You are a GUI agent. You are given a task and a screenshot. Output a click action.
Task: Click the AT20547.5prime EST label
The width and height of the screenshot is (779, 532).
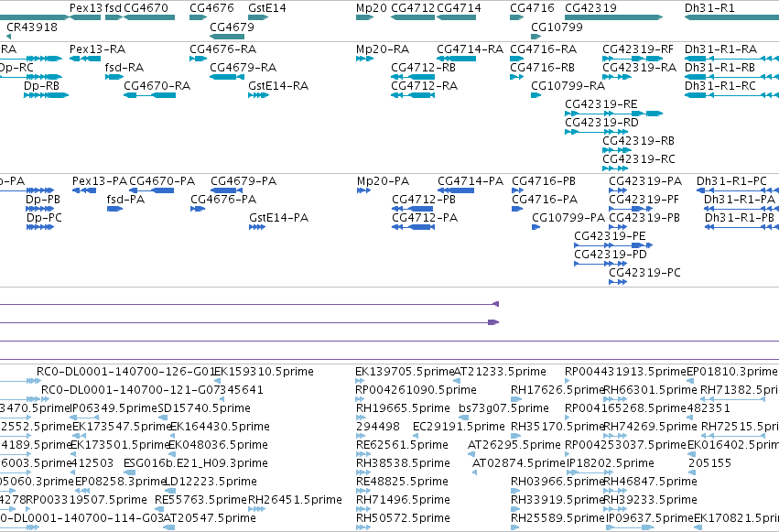point(210,519)
